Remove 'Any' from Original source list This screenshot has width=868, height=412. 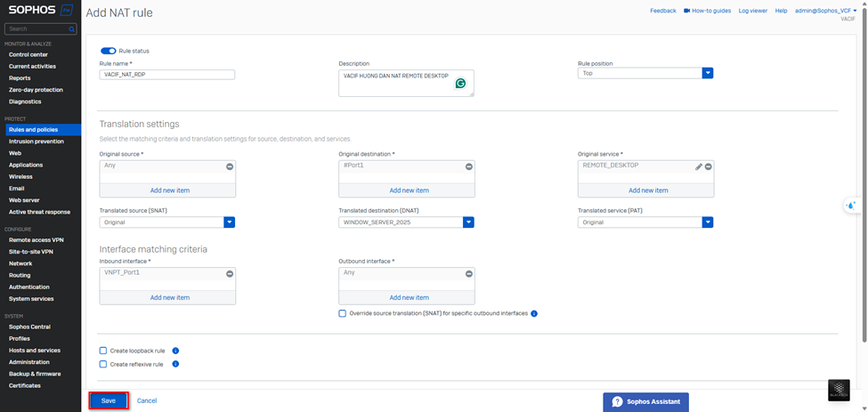pyautogui.click(x=229, y=166)
